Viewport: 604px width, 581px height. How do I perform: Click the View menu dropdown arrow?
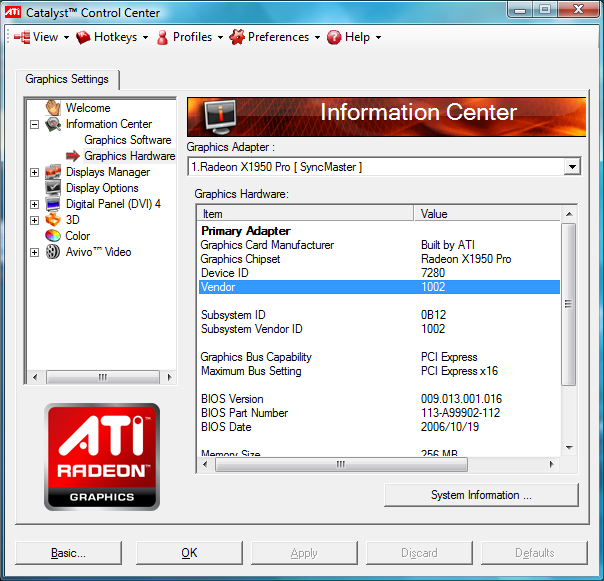pyautogui.click(x=66, y=38)
